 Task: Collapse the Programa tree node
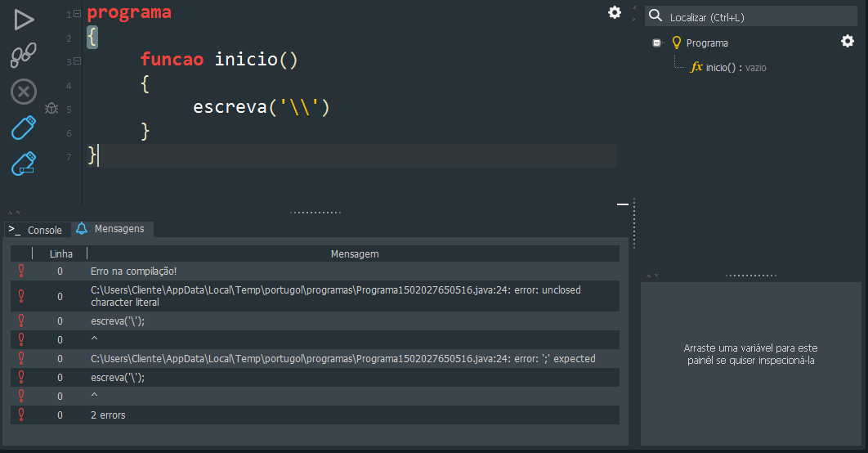[656, 43]
